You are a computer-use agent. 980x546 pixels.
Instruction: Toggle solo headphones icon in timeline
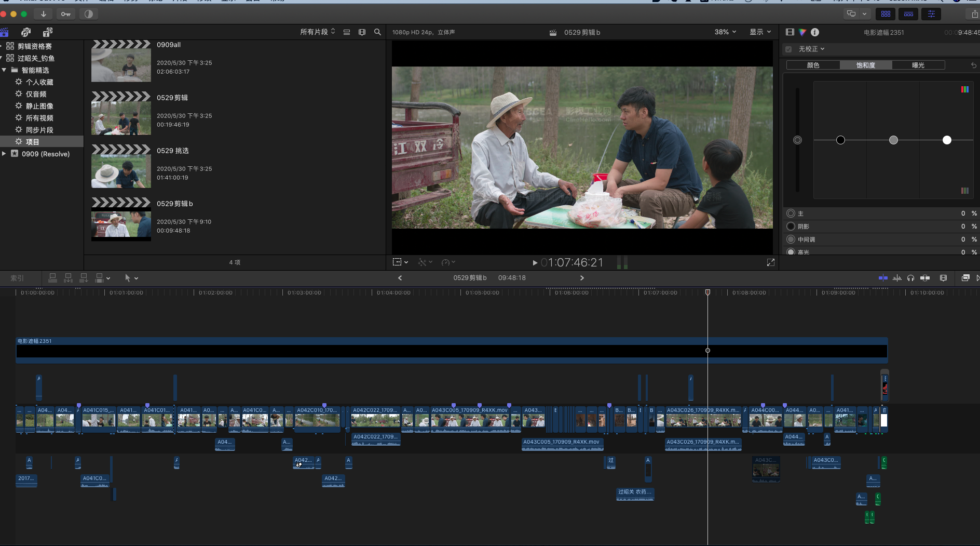[x=910, y=278]
